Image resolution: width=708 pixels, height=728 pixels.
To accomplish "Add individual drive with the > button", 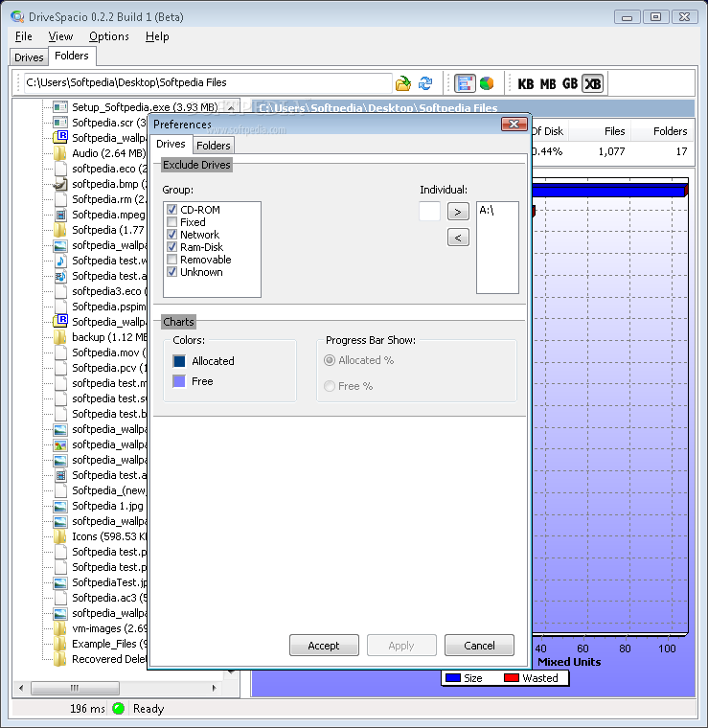I will pos(458,212).
